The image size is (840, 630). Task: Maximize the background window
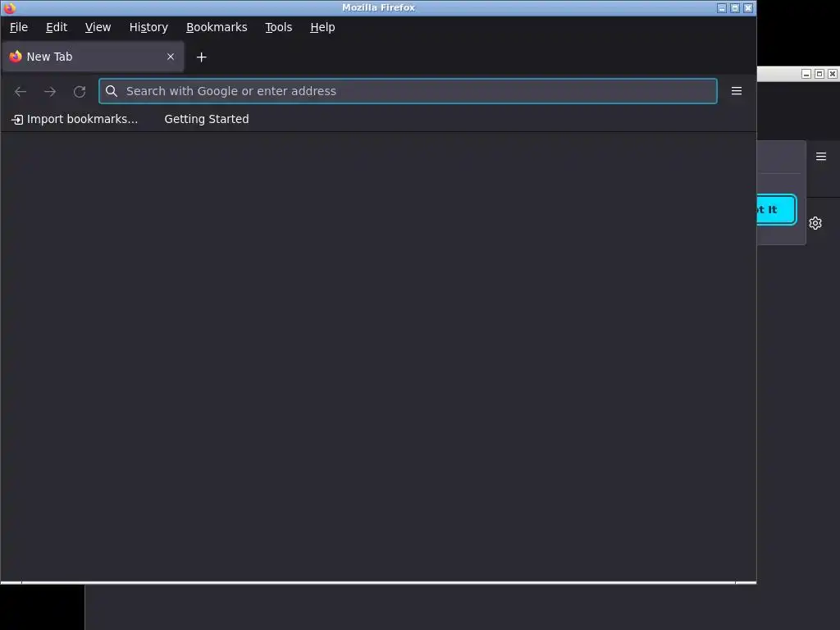819,74
